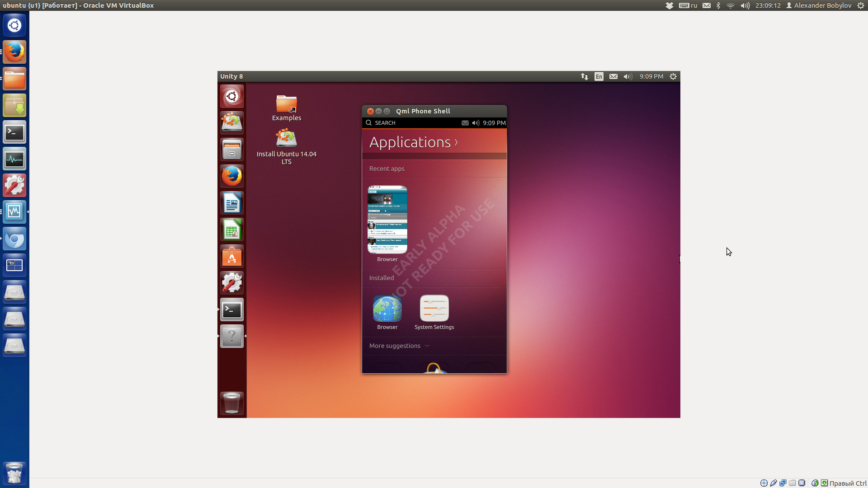Expand More suggestions in the phone shell
This screenshot has width=868, height=488.
(x=400, y=346)
